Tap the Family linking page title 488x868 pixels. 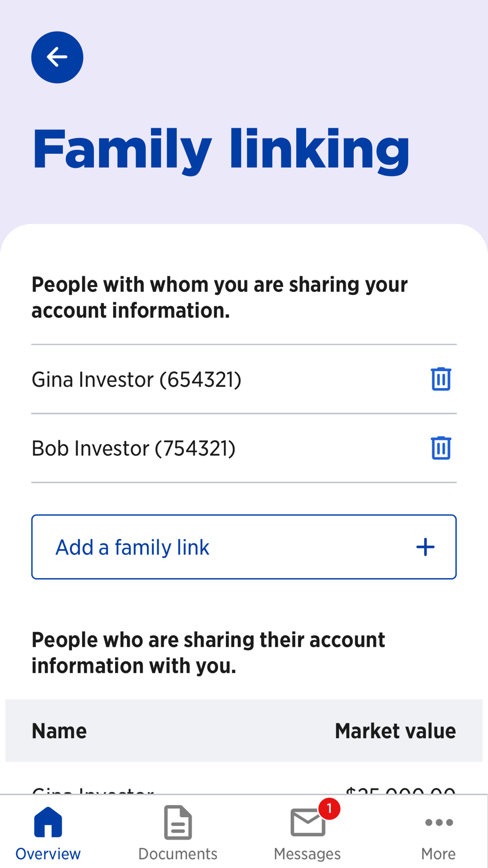tap(221, 149)
